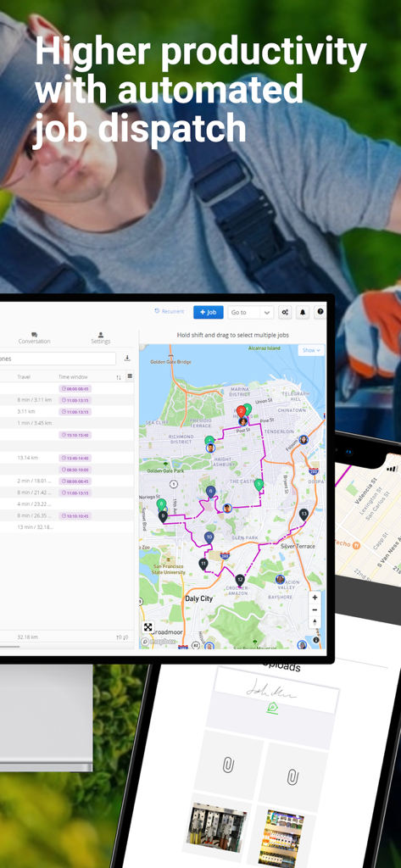Click the 13:40-14:40 time window chip
401x868 pixels.
click(75, 458)
